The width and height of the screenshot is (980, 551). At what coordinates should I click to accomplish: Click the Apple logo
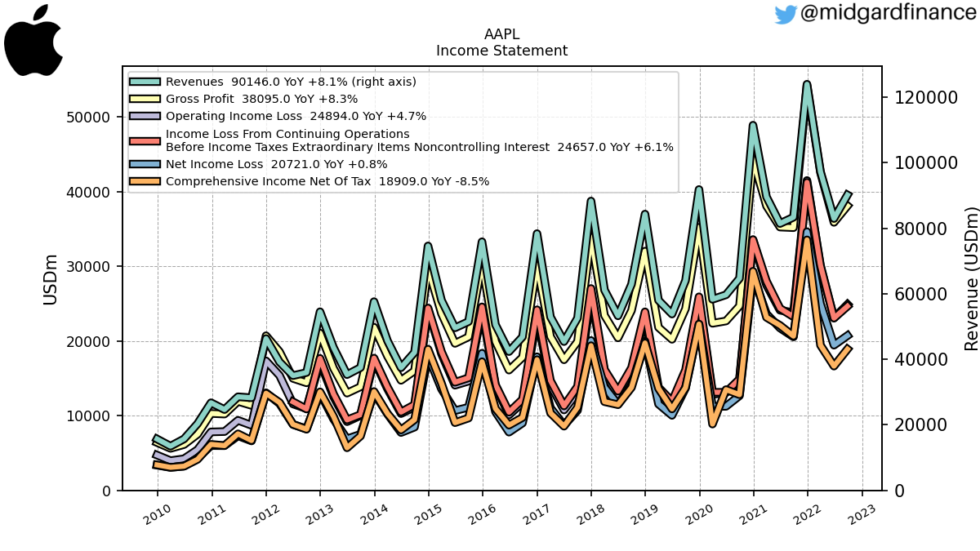click(33, 41)
